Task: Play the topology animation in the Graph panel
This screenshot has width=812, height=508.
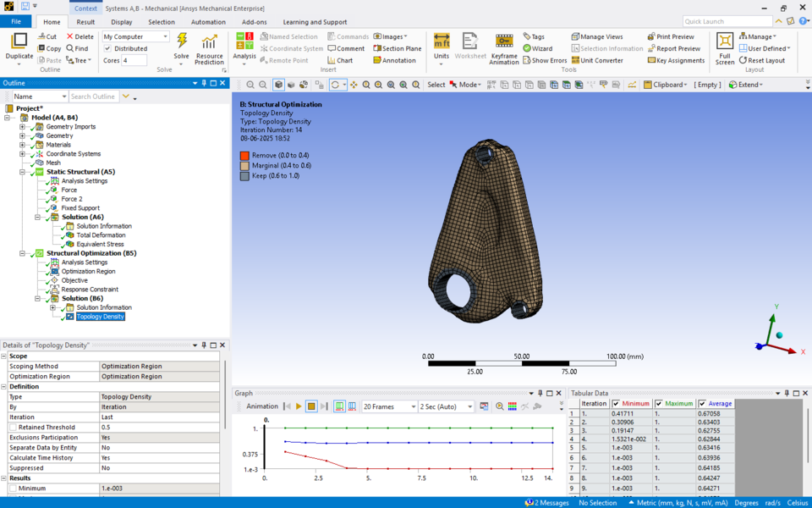Action: point(299,406)
